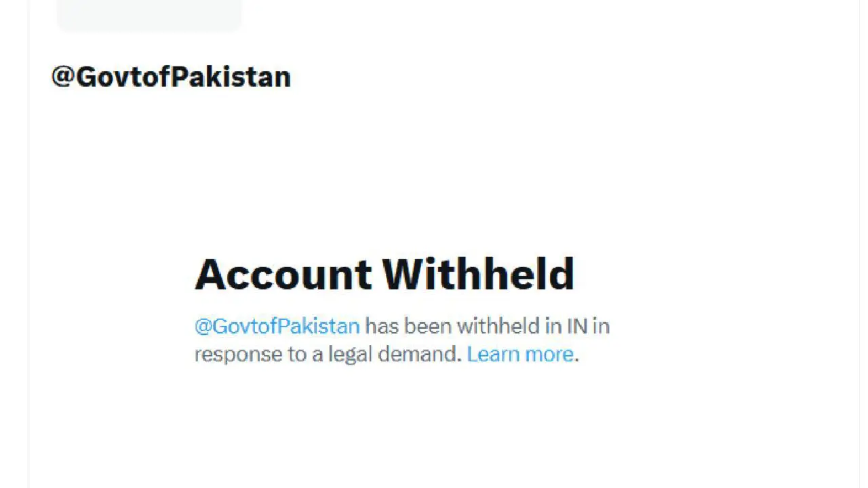Select the bold @GovtofPakistan profile handle

pos(172,77)
